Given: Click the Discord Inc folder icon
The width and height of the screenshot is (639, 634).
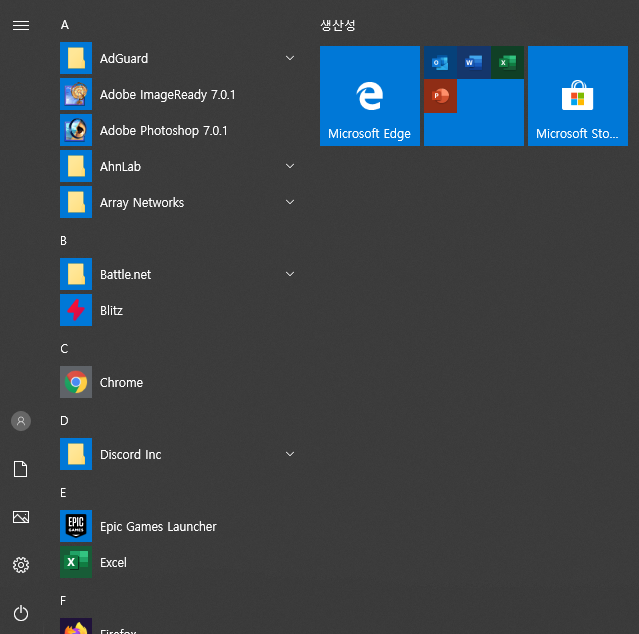Looking at the screenshot, I should [76, 454].
